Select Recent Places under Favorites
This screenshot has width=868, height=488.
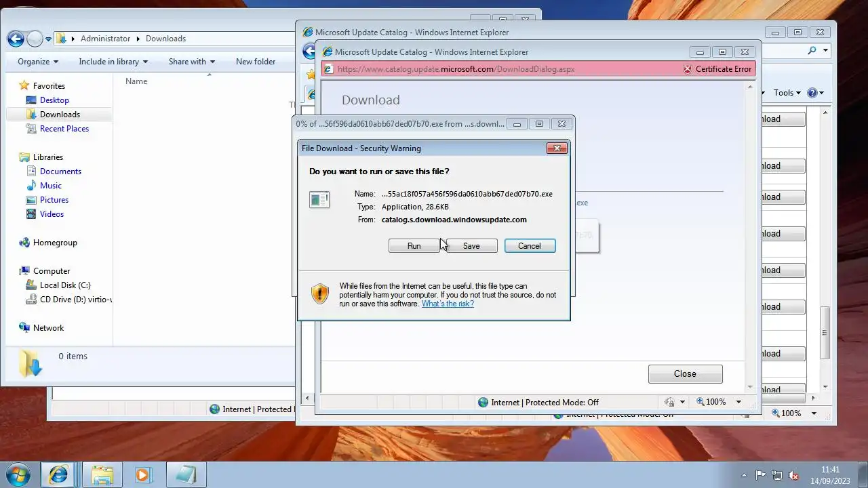(x=64, y=129)
